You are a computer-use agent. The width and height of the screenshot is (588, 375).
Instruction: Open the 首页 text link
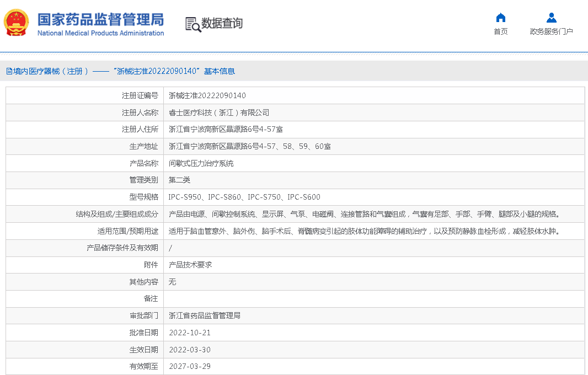500,31
